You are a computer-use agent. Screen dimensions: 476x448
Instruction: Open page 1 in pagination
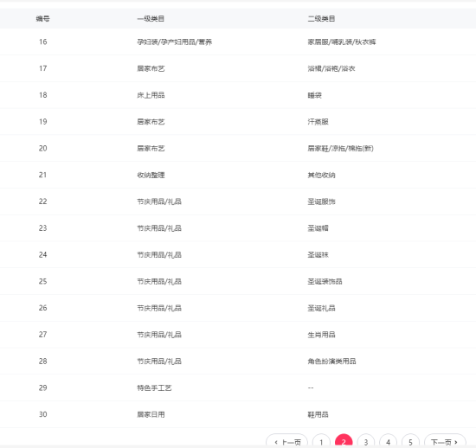pos(321,442)
